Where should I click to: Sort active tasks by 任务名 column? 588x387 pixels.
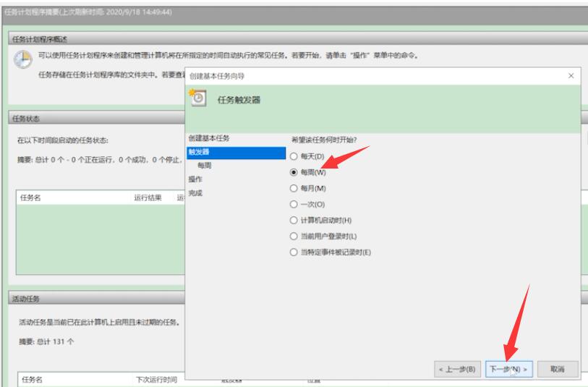(32, 380)
